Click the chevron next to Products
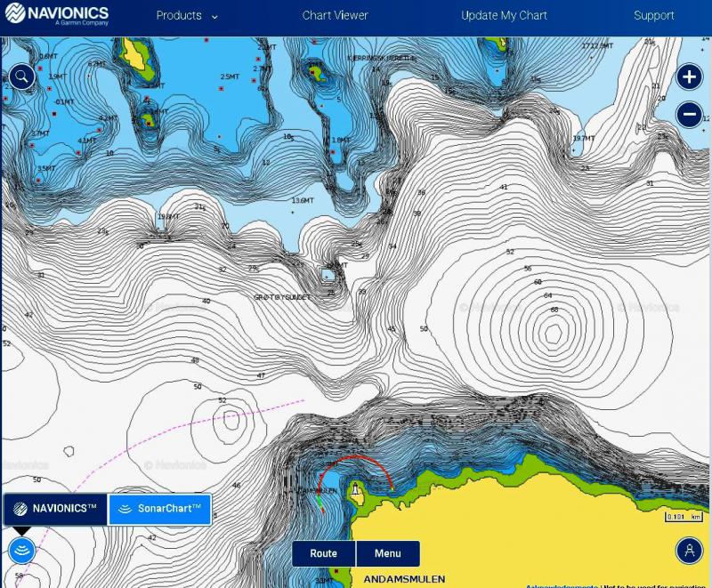Viewport: 712px width, 588px height. [214, 16]
